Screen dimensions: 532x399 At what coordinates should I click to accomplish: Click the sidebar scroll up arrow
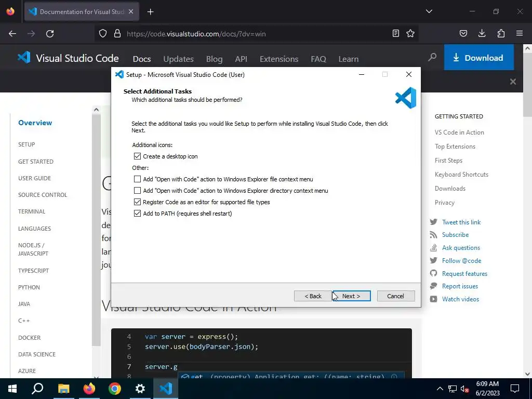click(96, 110)
